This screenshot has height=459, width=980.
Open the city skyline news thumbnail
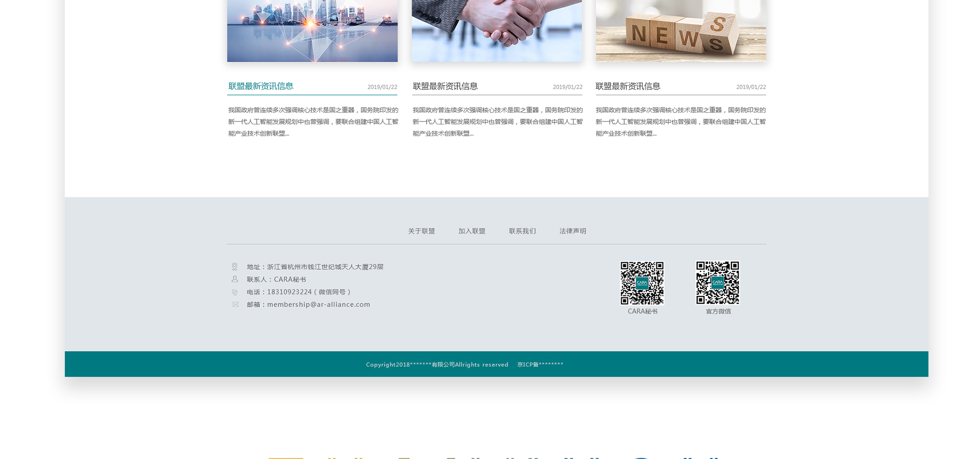[x=312, y=31]
